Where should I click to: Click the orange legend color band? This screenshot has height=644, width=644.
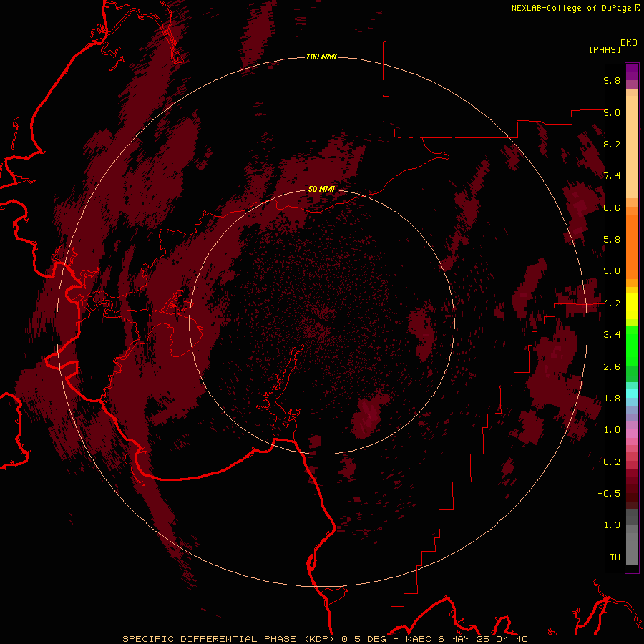pyautogui.click(x=632, y=248)
